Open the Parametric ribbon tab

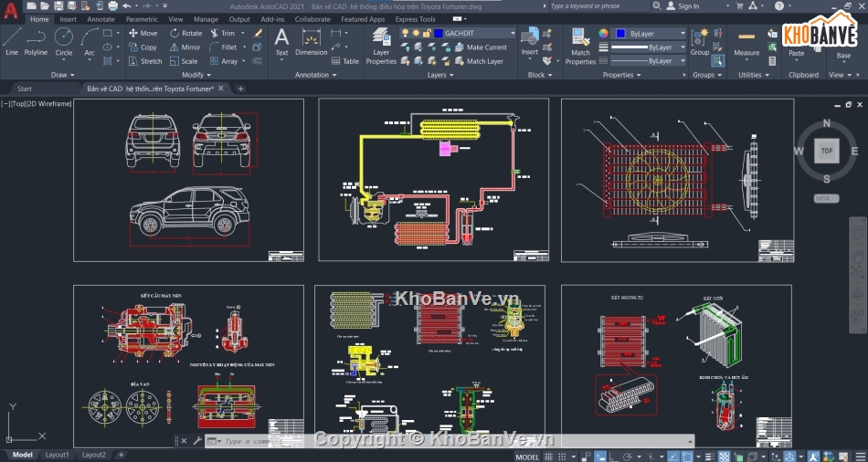click(x=142, y=19)
